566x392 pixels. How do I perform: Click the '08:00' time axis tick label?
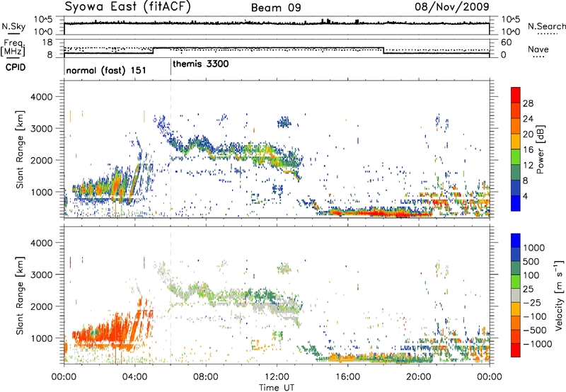click(x=206, y=377)
